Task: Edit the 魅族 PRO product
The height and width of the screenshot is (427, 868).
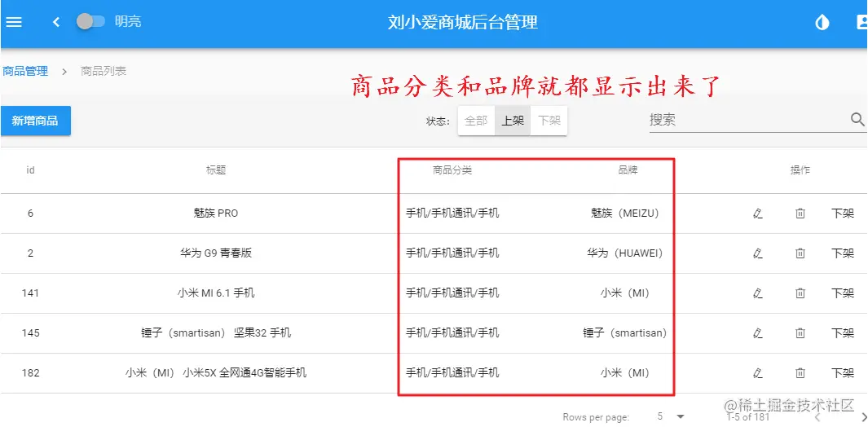Action: click(x=758, y=213)
